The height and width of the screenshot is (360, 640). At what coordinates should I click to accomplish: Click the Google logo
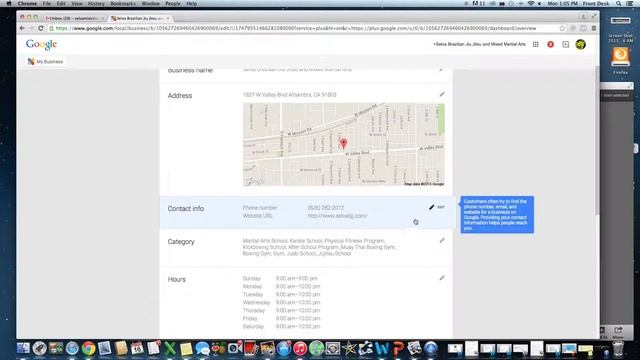tap(41, 44)
